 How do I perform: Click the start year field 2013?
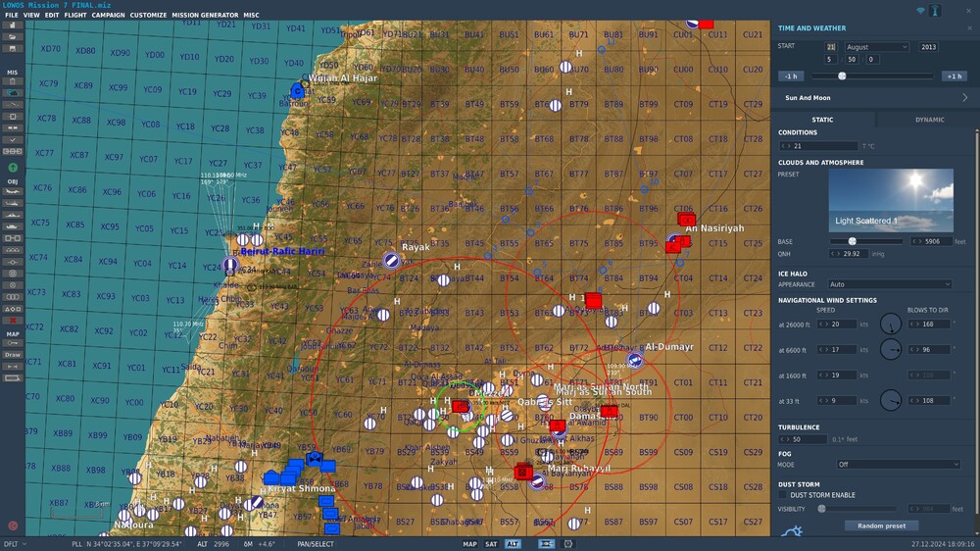[x=928, y=47]
